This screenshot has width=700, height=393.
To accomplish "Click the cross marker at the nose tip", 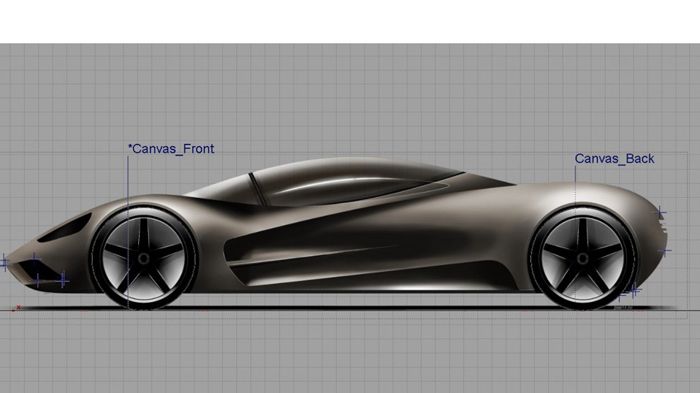I will coord(4,263).
